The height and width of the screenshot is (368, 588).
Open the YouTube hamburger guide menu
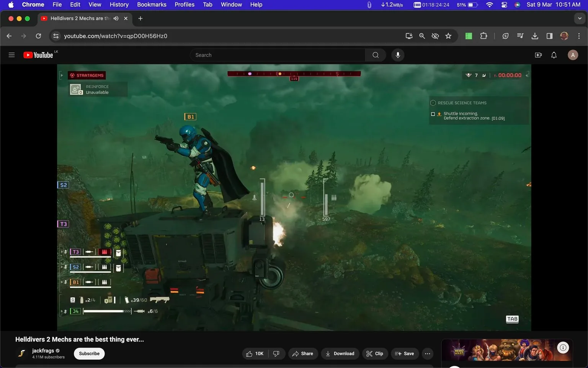point(11,55)
